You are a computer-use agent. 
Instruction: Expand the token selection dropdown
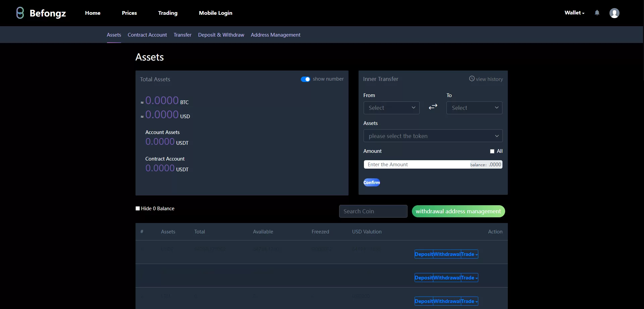[433, 136]
